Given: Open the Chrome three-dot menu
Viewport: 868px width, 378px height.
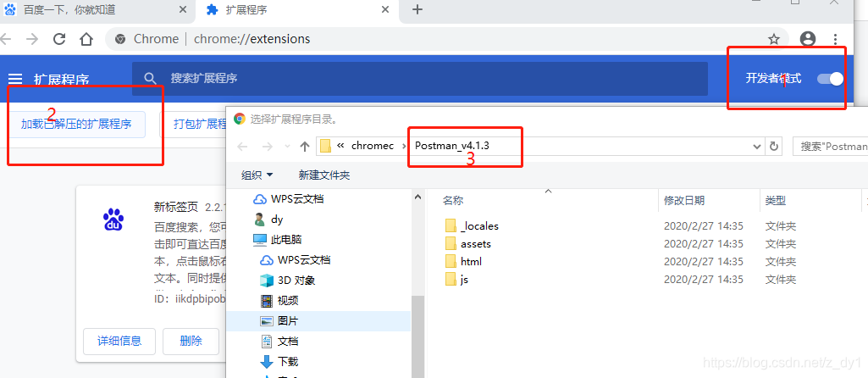Looking at the screenshot, I should click(836, 39).
